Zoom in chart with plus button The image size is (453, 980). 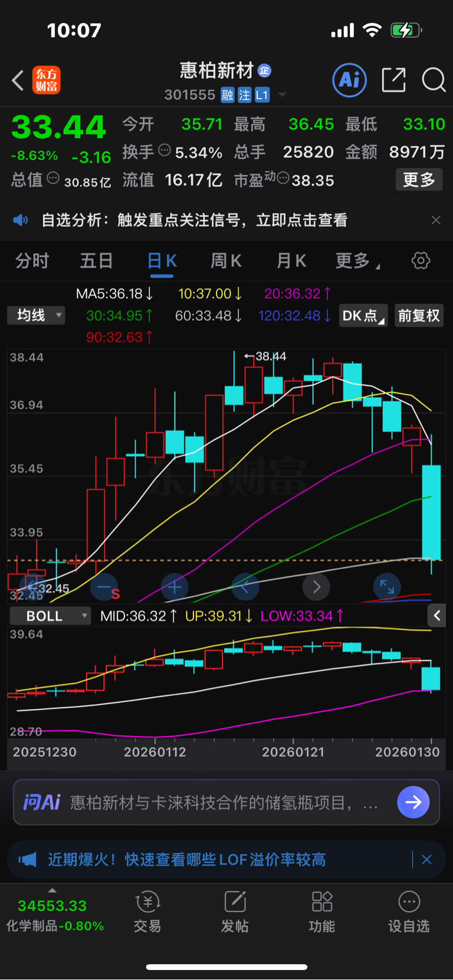pyautogui.click(x=175, y=587)
